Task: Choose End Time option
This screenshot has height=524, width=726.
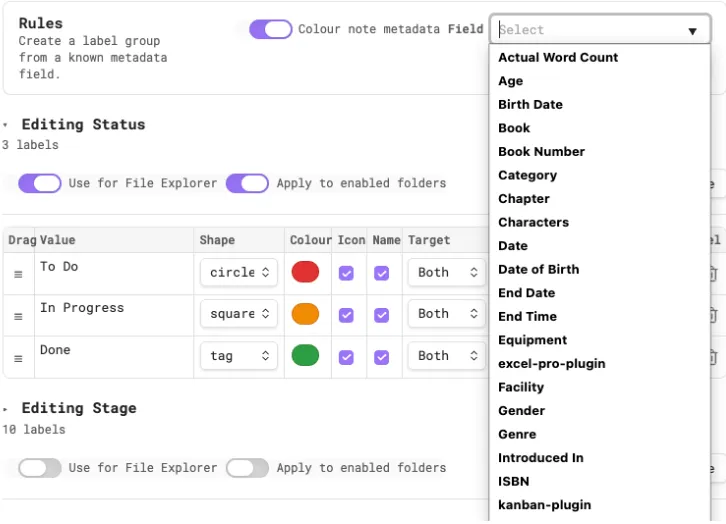Action: pyautogui.click(x=600, y=317)
